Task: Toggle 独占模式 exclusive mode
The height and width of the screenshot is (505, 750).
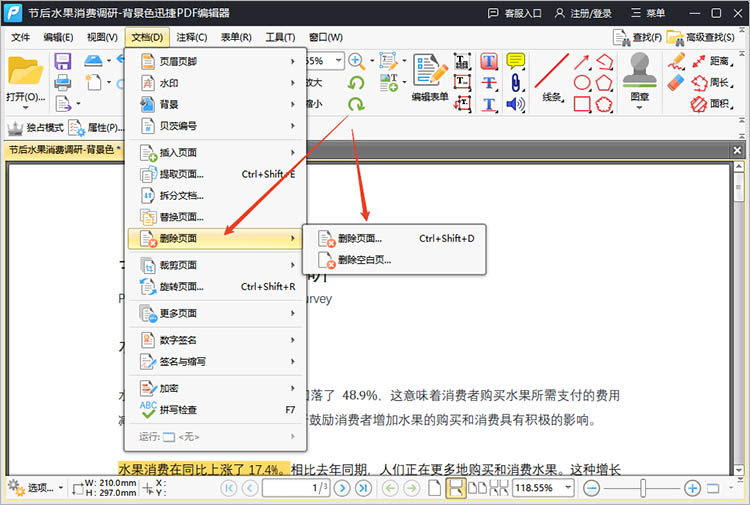Action: tap(35, 128)
